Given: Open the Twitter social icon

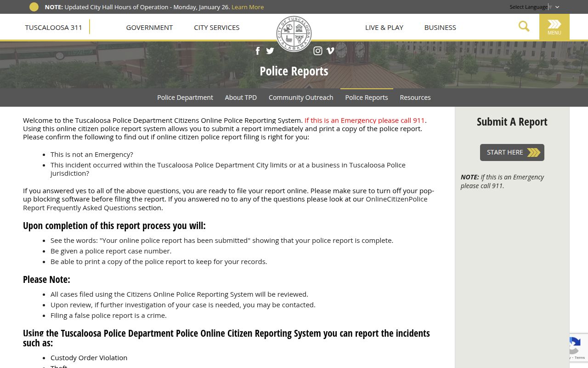Looking at the screenshot, I should 270,51.
